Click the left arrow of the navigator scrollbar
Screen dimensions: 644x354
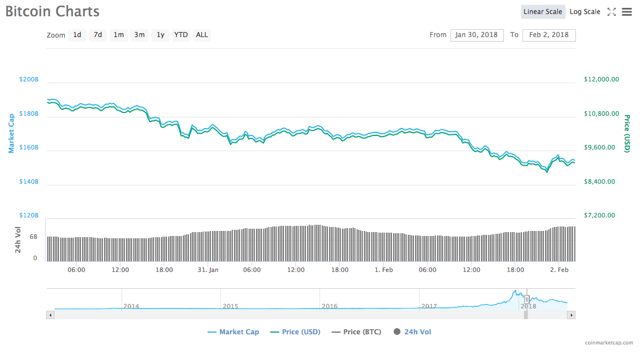tap(50, 315)
